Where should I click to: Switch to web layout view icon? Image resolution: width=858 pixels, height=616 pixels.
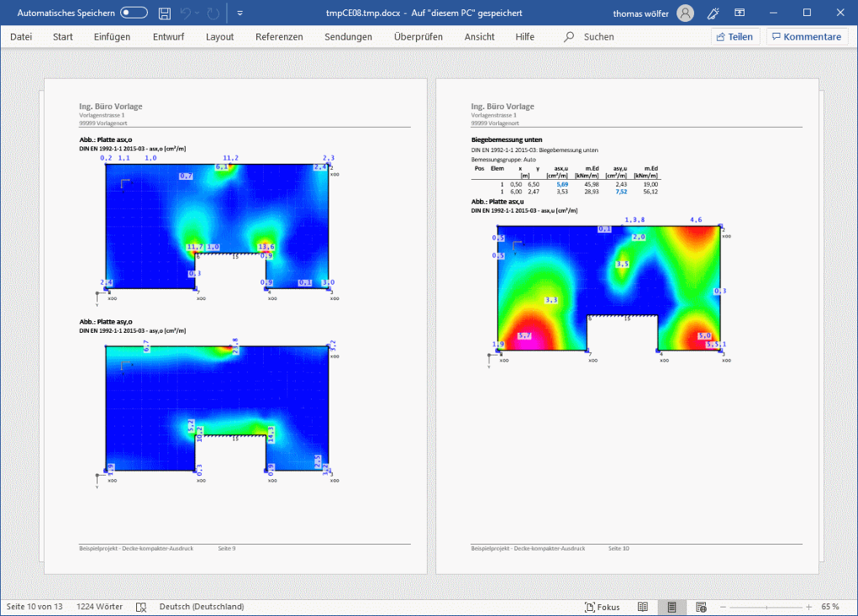tap(701, 607)
